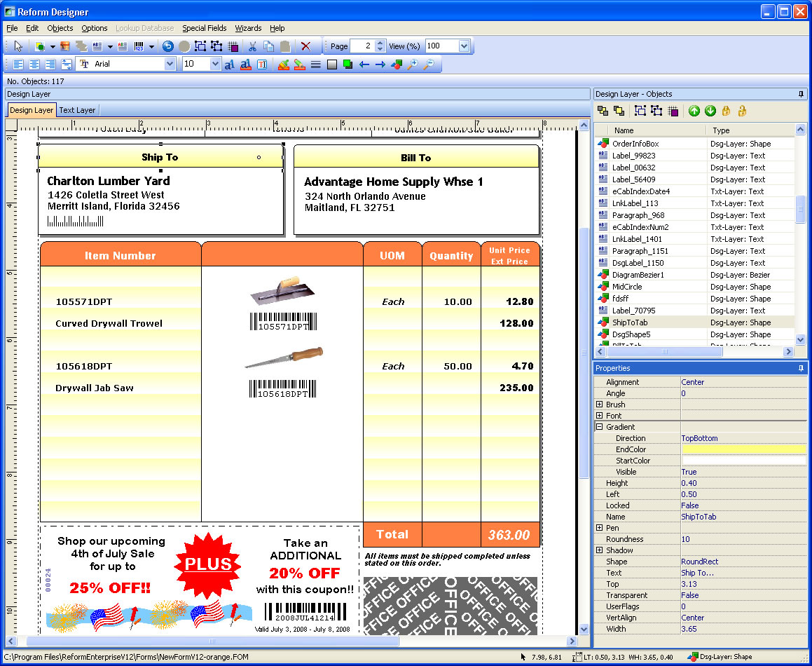Click the insert image tool icon
The image size is (812, 666).
click(64, 46)
